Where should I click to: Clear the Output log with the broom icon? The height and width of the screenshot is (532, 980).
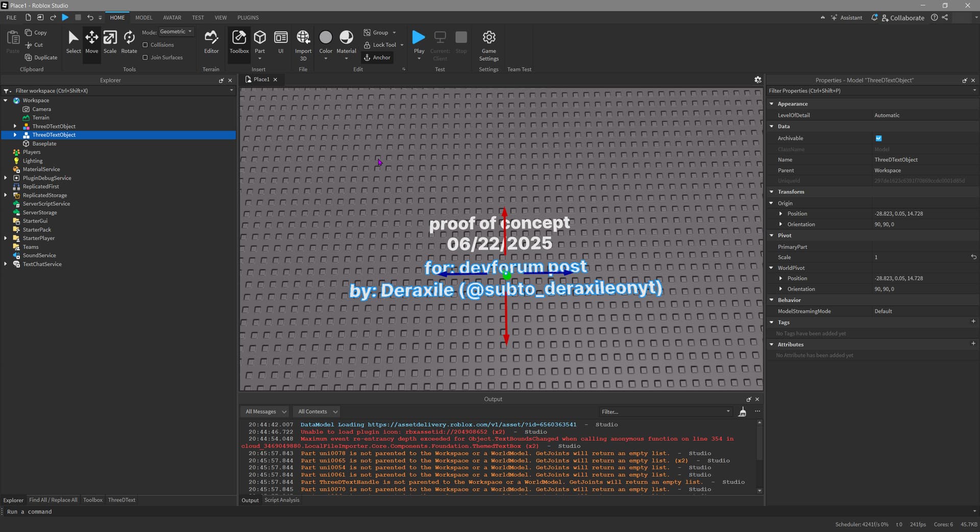(x=742, y=412)
